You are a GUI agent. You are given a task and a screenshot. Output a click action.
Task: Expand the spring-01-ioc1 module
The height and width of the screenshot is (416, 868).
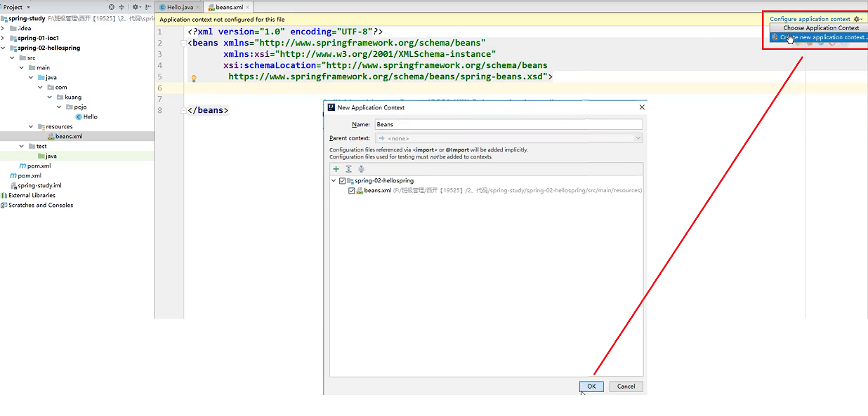point(3,38)
